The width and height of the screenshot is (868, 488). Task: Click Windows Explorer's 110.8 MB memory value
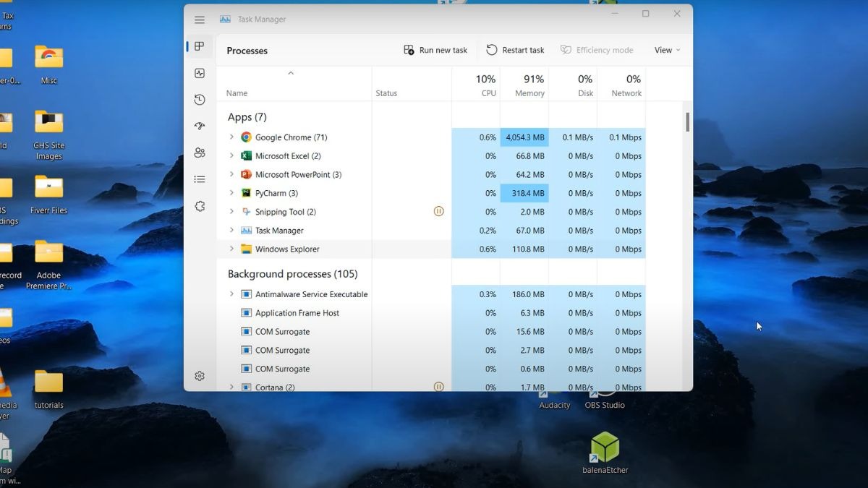[x=529, y=249]
